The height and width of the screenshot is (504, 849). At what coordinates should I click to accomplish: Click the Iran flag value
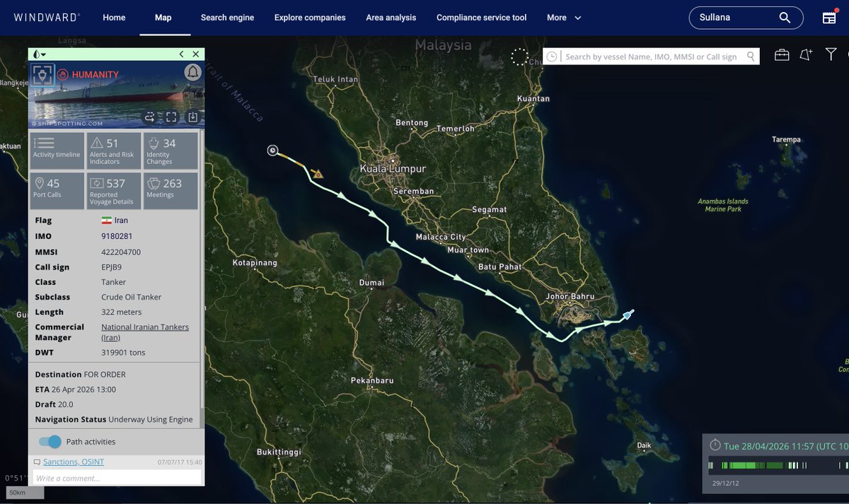tap(115, 221)
